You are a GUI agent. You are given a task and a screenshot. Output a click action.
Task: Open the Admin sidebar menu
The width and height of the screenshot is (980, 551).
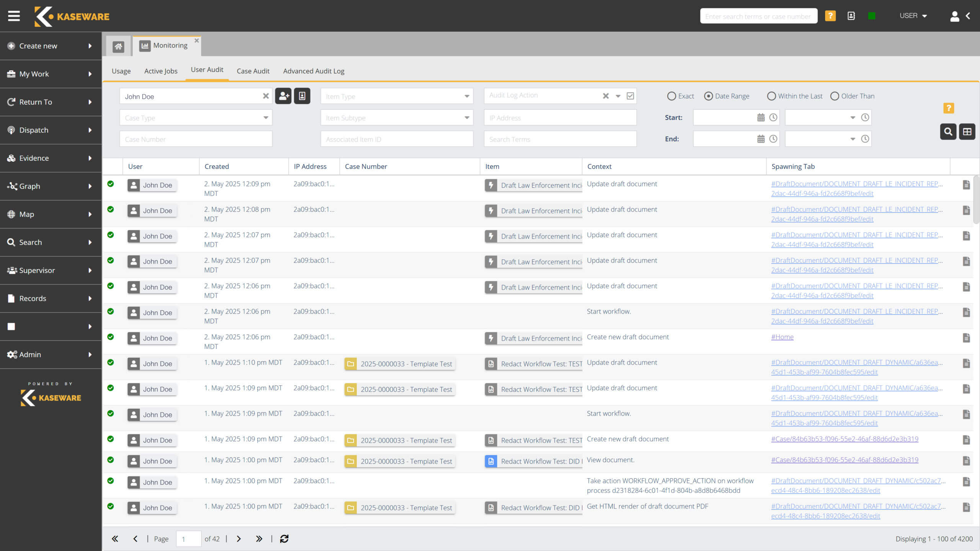click(x=51, y=354)
